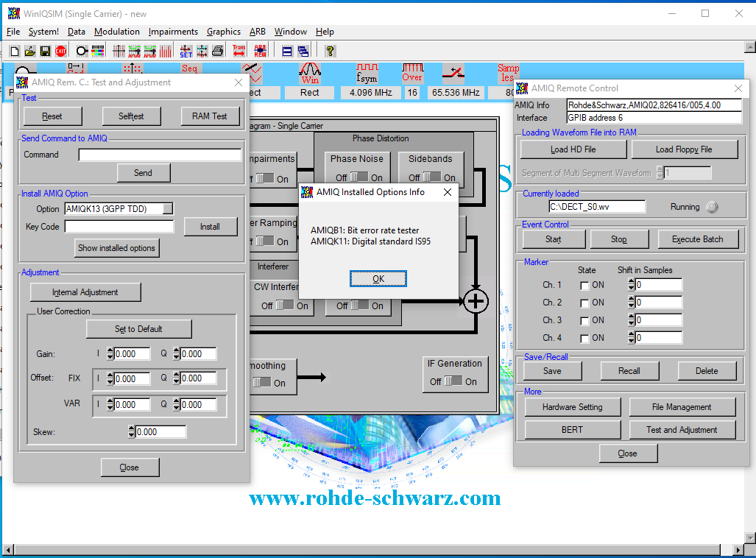756x558 pixels.
Task: Enable Marker Ch. 3 ON checkbox
Action: tap(584, 321)
